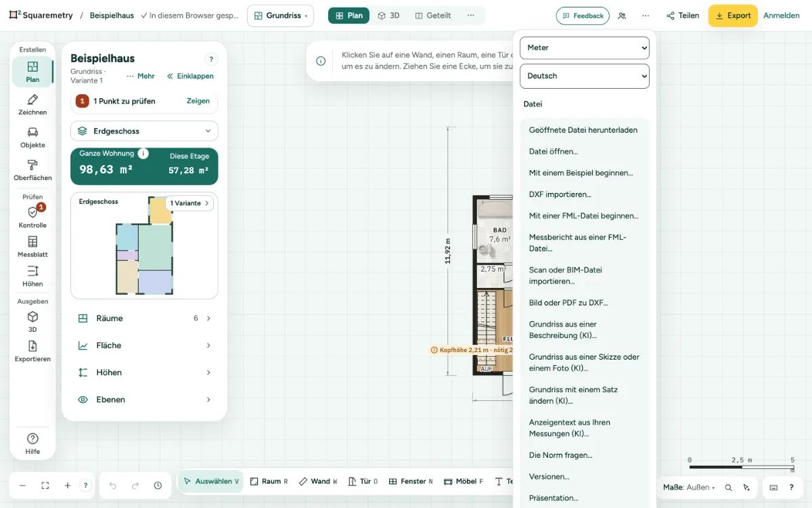Click Zeigen next to 1 Punkt zu prüfen
The height and width of the screenshot is (508, 812).
pos(198,101)
